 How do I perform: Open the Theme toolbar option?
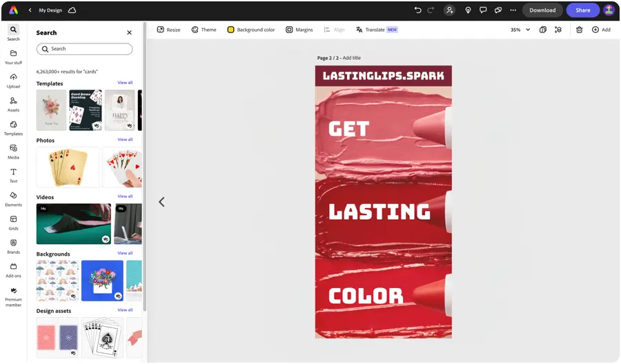(204, 30)
